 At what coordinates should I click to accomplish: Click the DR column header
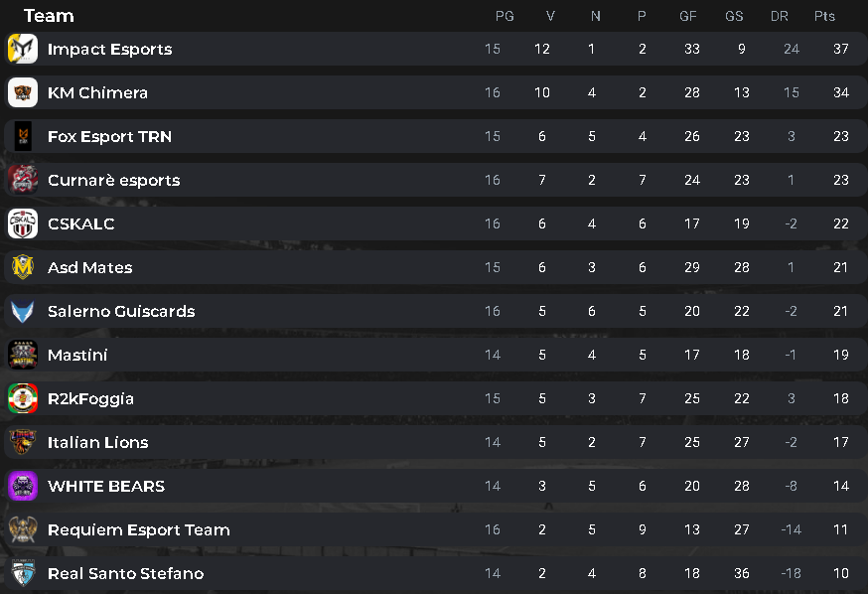tap(779, 16)
